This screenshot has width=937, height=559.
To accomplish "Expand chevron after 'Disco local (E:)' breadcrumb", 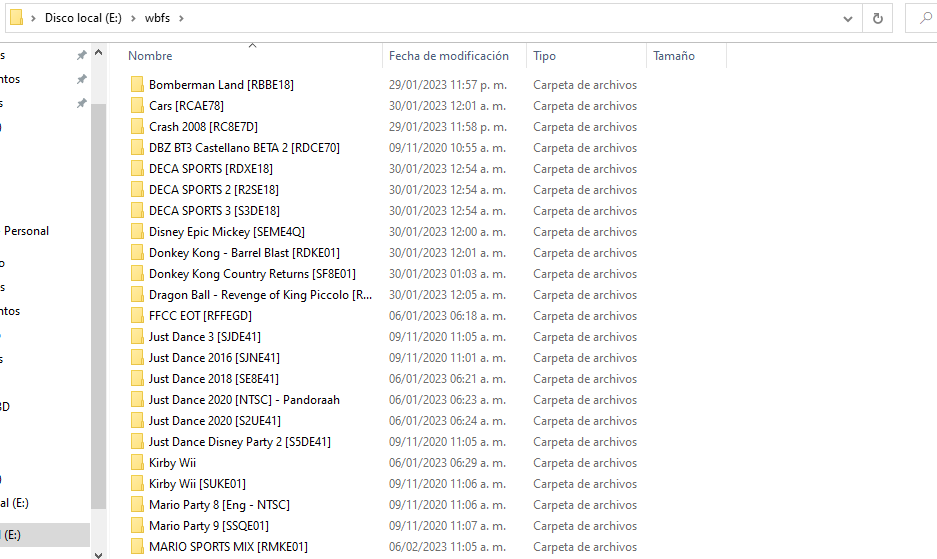I will (133, 19).
